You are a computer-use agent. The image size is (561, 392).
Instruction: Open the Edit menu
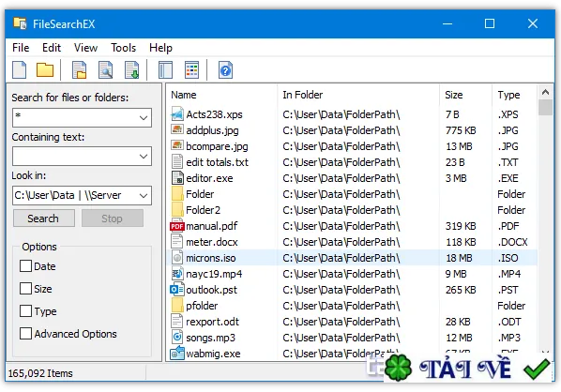point(52,48)
